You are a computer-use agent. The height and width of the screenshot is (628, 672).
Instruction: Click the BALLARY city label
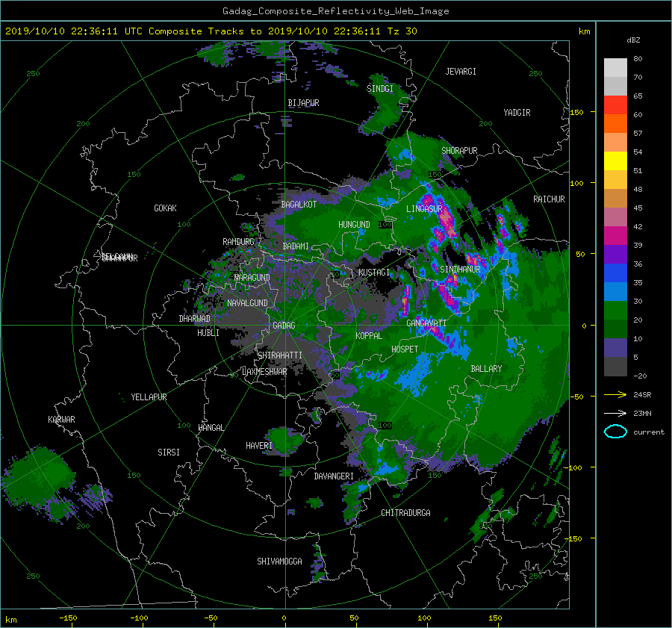pos(486,369)
